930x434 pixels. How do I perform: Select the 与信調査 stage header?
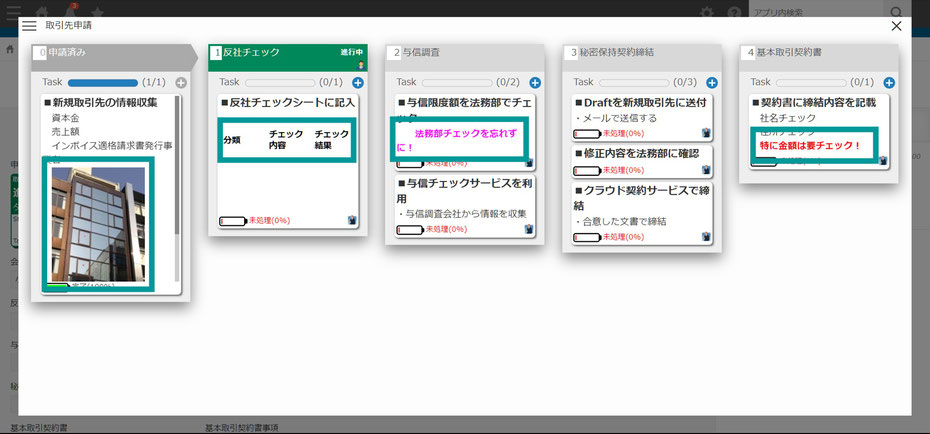click(x=460, y=52)
